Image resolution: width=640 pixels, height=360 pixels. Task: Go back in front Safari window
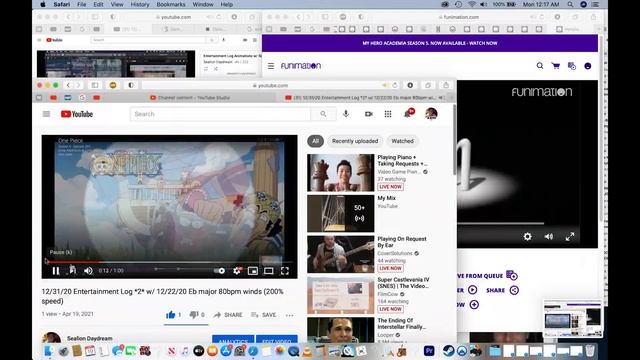(68, 85)
